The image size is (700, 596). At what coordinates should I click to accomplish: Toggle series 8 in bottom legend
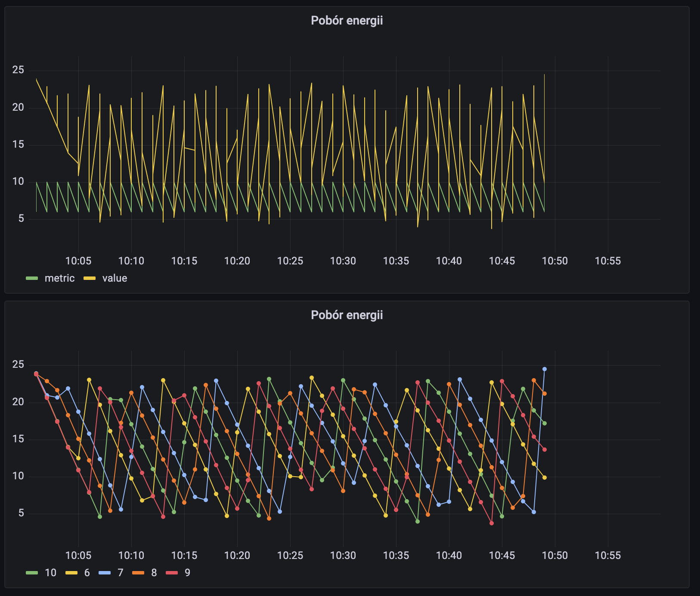click(154, 573)
